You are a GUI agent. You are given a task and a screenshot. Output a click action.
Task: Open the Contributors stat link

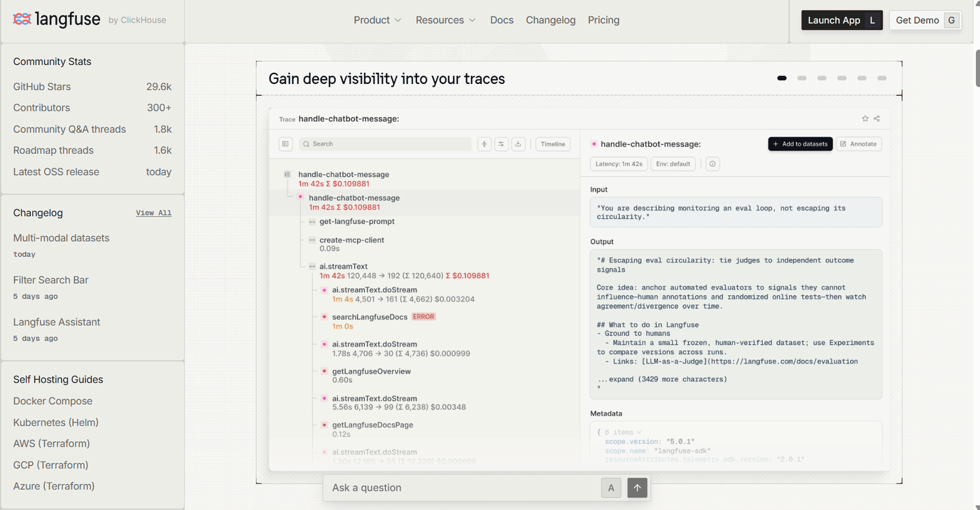[x=92, y=108]
